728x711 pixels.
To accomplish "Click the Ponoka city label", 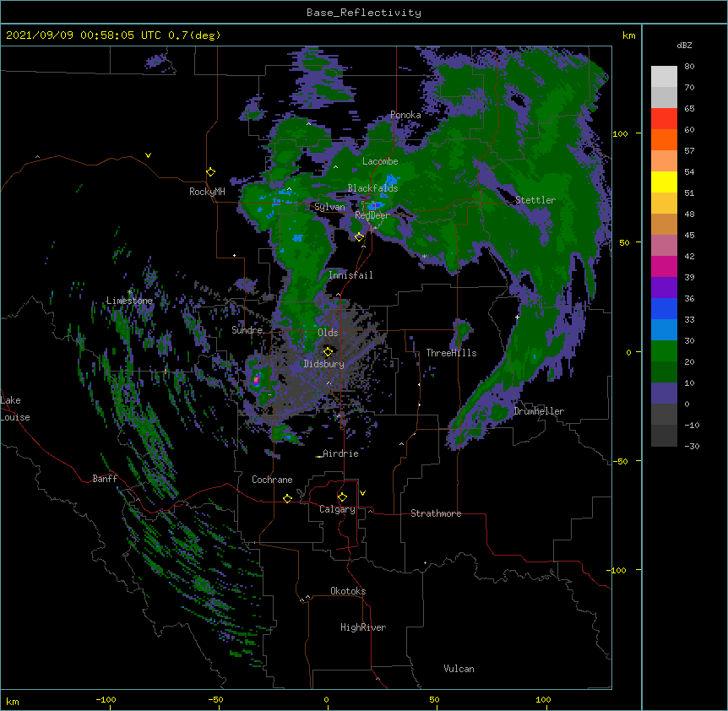I will click(405, 115).
